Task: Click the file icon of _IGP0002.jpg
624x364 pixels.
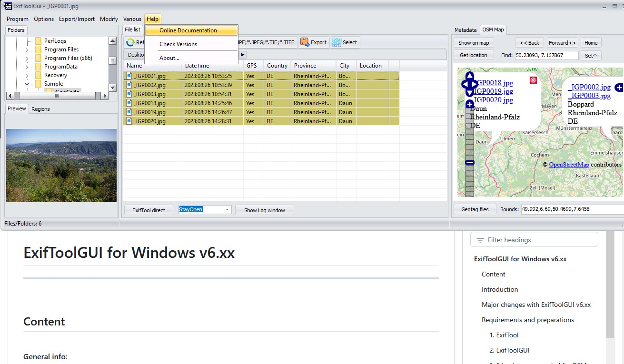Action: (x=129, y=85)
